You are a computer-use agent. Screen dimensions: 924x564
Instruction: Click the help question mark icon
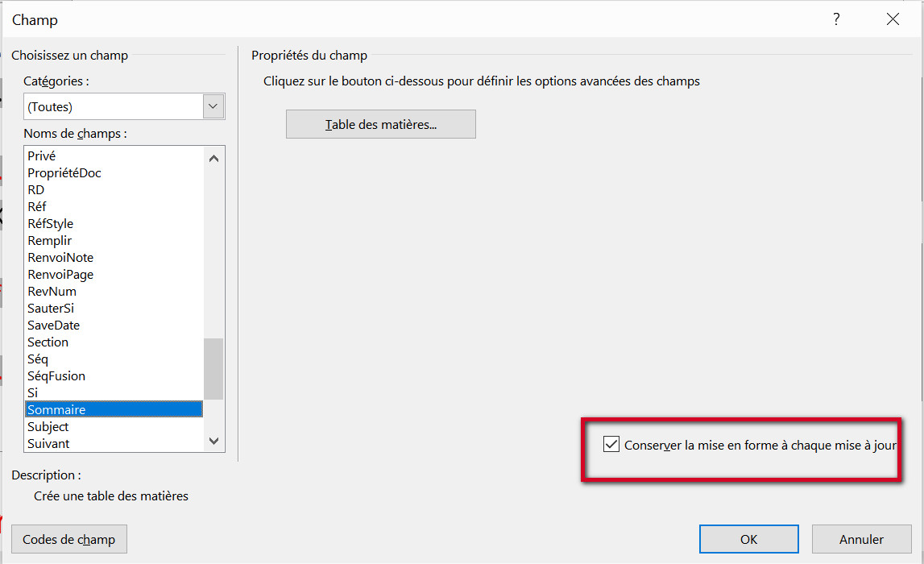point(836,20)
